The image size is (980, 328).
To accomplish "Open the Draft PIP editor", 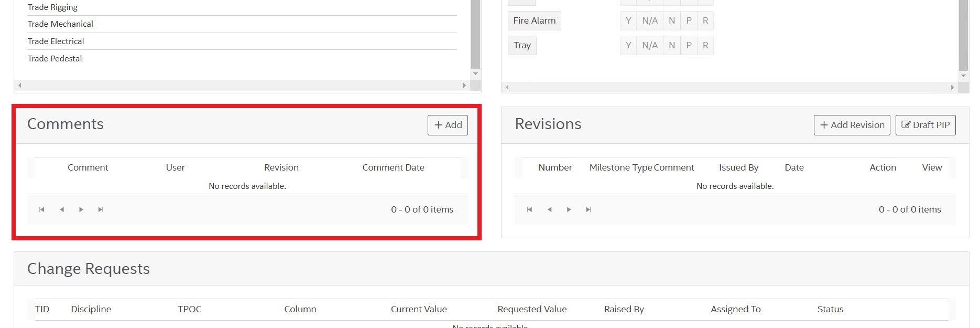I will coord(925,125).
